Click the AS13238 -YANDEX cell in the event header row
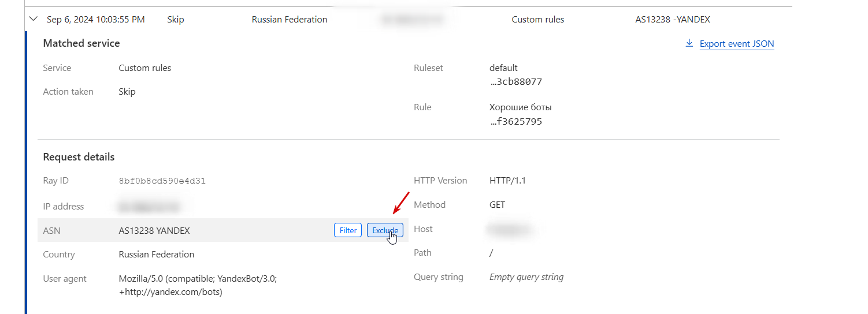Screen dimensions: 868x314 click(672, 20)
